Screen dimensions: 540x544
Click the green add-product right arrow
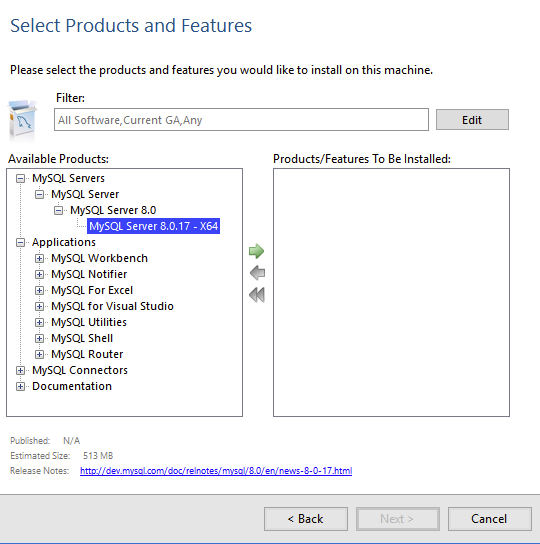point(256,251)
